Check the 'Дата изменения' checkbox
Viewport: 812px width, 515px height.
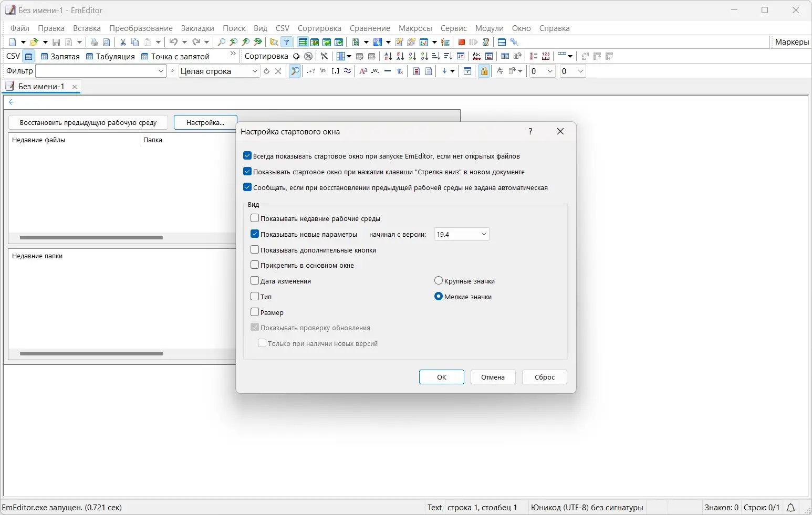[255, 281]
